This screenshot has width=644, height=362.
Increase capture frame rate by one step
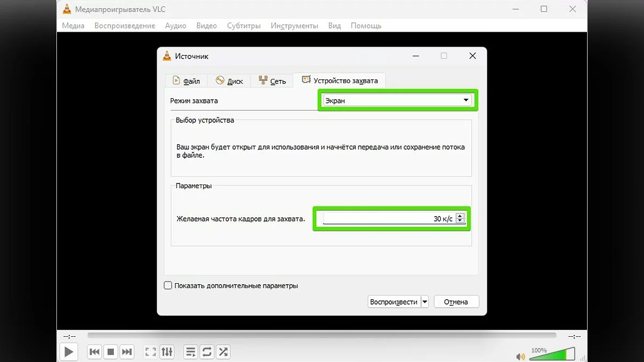click(460, 216)
